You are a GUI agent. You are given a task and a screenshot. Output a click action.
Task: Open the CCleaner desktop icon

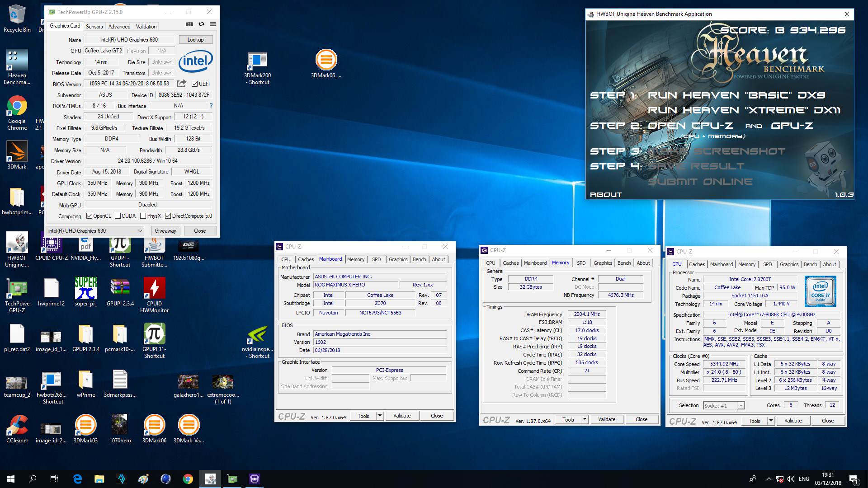coord(17,429)
